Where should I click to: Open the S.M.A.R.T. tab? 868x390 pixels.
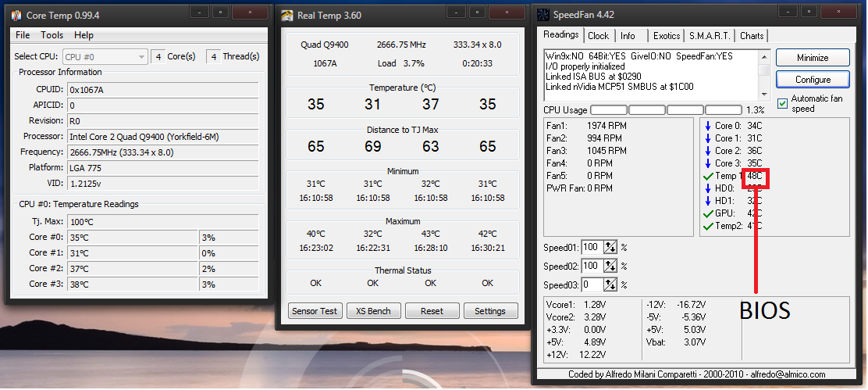pos(710,36)
